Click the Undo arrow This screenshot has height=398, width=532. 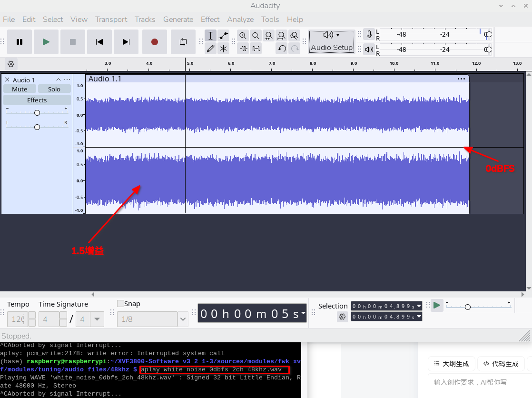click(x=282, y=49)
